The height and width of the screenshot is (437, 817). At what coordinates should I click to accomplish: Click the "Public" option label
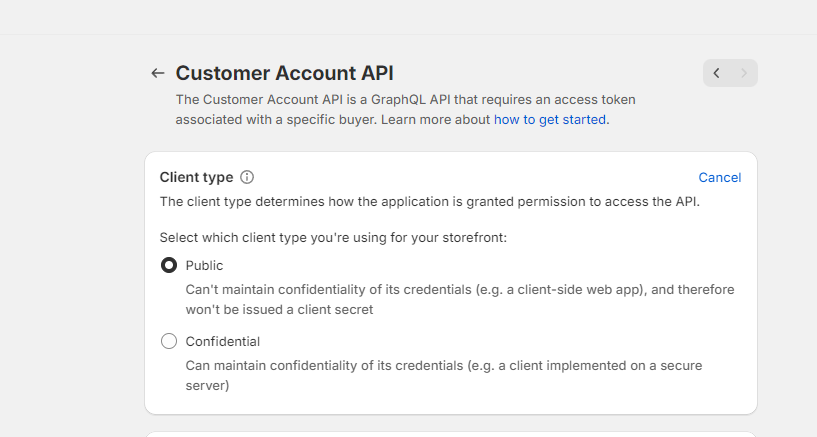pos(205,265)
